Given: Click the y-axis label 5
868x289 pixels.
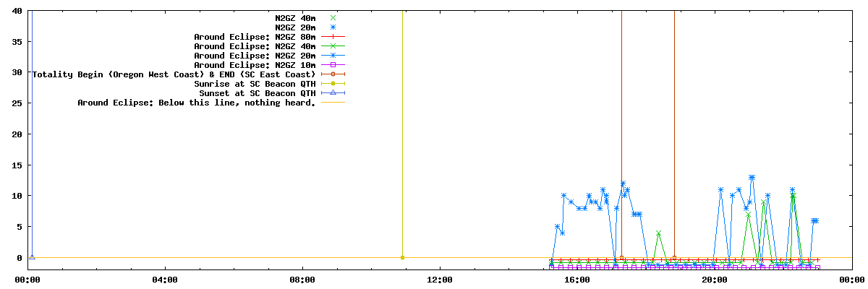Looking at the screenshot, I should coord(20,227).
